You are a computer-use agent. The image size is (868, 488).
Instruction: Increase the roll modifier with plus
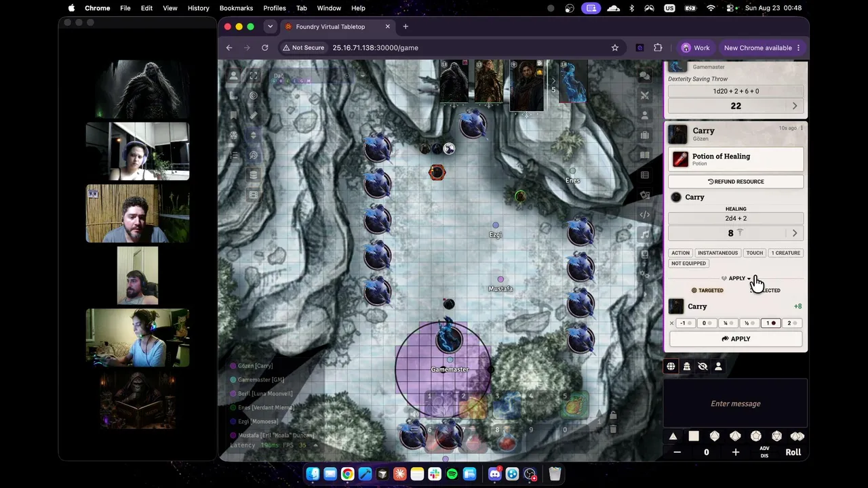coord(735,452)
